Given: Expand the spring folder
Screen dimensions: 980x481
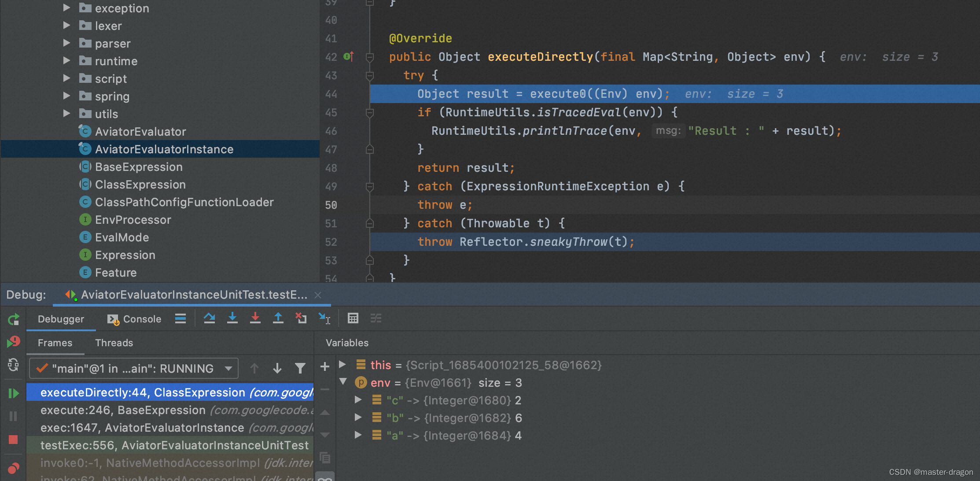Looking at the screenshot, I should (67, 96).
